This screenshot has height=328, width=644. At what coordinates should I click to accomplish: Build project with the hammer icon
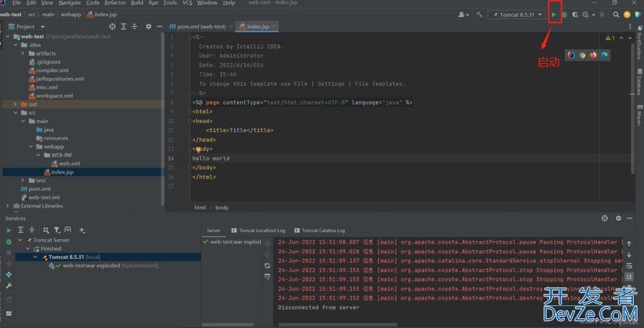coord(479,15)
